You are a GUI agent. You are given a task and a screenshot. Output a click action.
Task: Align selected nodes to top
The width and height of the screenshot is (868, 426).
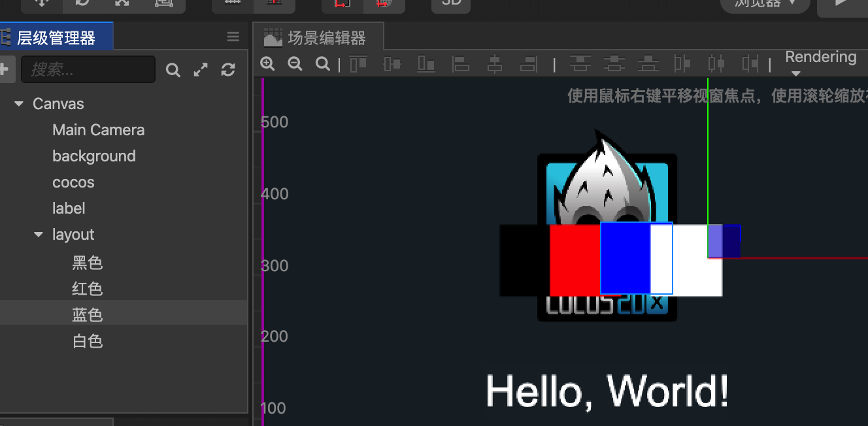[358, 64]
